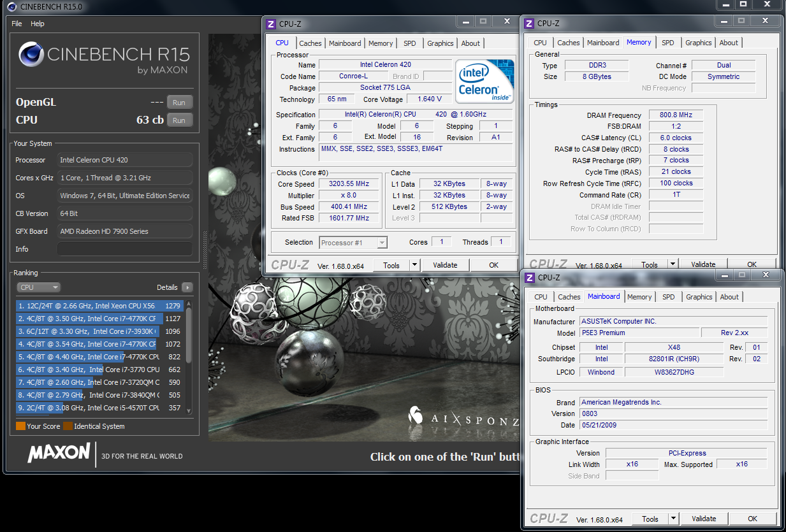786x532 pixels.
Task: Select ranking row 5 Core i7-4770K 4.40 GHz
Action: (100, 357)
